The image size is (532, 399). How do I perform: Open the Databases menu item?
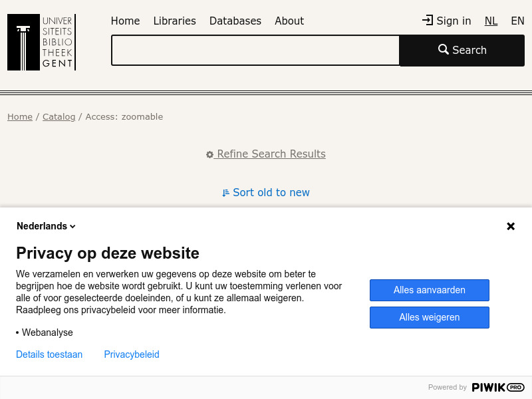coord(235,21)
